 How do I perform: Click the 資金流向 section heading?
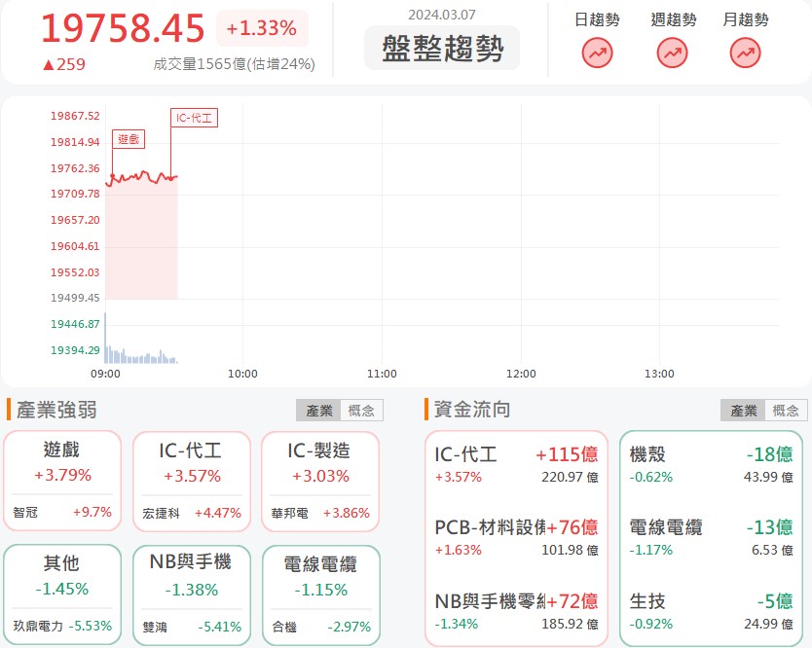(472, 410)
